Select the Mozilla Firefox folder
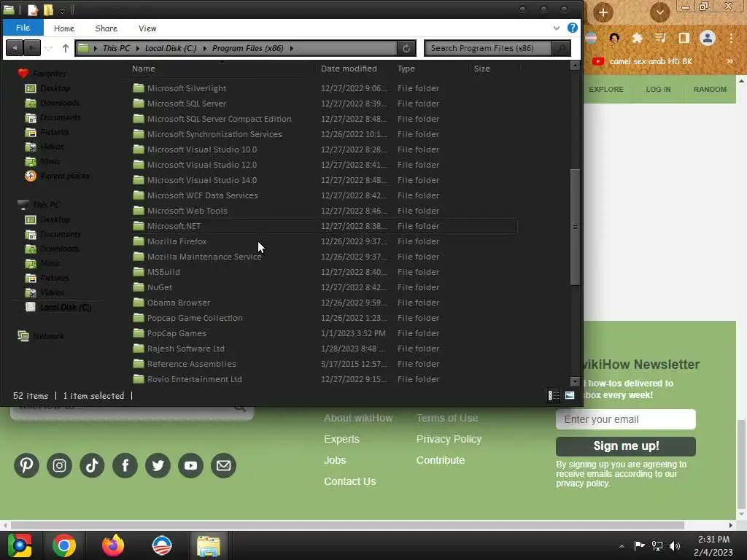The width and height of the screenshot is (747, 560). point(177,241)
